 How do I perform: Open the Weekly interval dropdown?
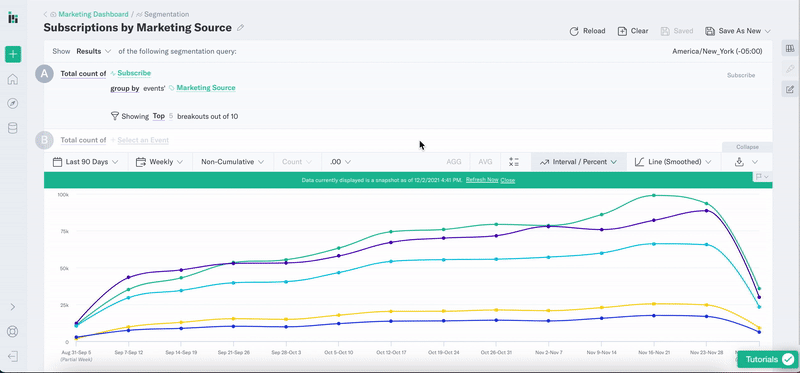pos(160,162)
